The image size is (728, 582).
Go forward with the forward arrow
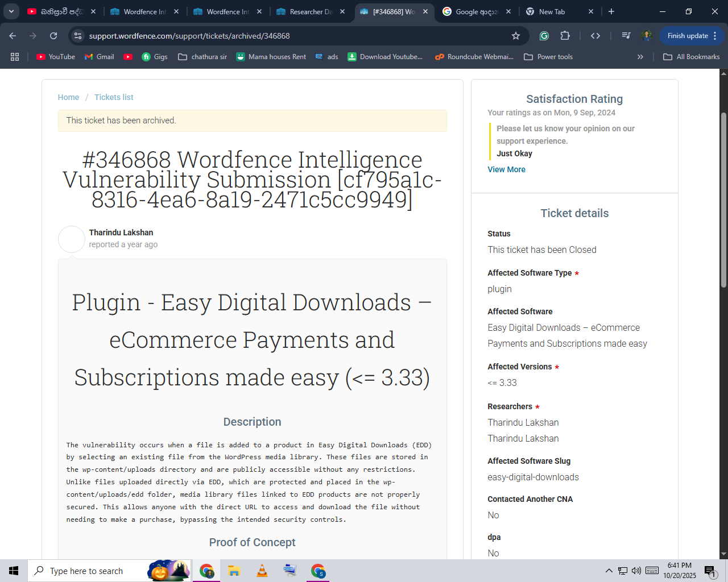[33, 36]
